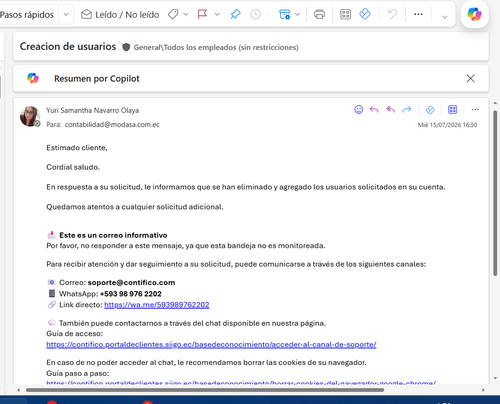Expand the categorize tag dropdown arrow
Image resolution: width=500 pixels, height=404 pixels.
186,14
